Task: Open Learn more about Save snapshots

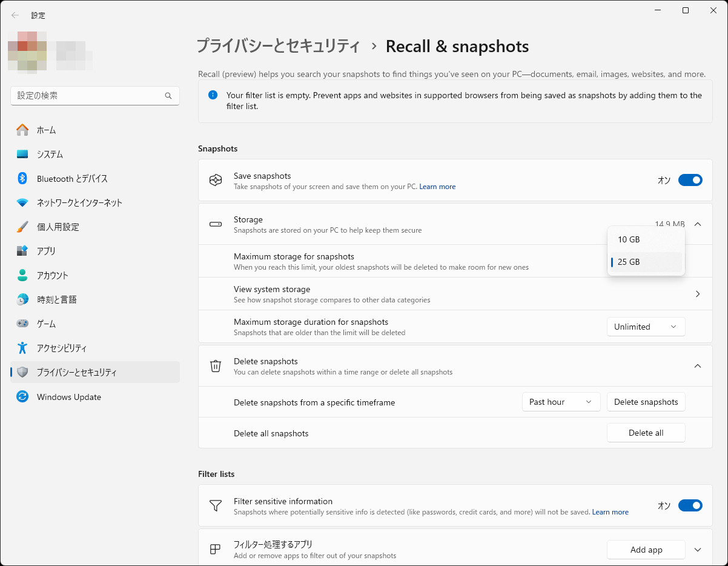Action: coord(437,186)
